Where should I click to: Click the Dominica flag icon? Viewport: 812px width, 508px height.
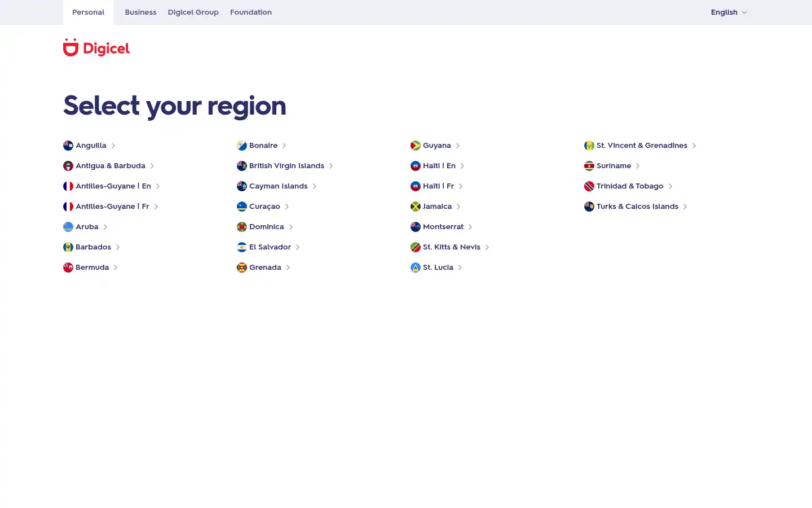tap(242, 227)
